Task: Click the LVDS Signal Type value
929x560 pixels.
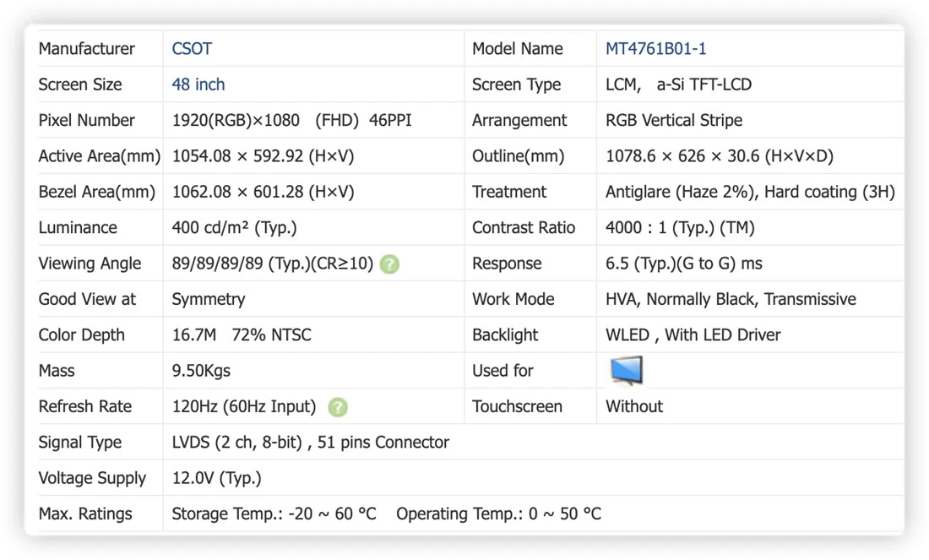Action: pos(311,442)
